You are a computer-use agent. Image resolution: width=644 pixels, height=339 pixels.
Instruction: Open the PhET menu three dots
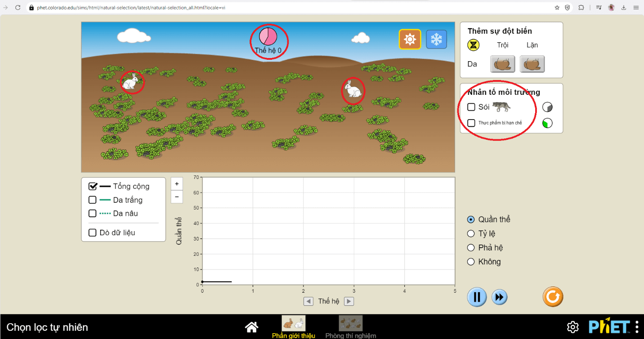pyautogui.click(x=637, y=327)
